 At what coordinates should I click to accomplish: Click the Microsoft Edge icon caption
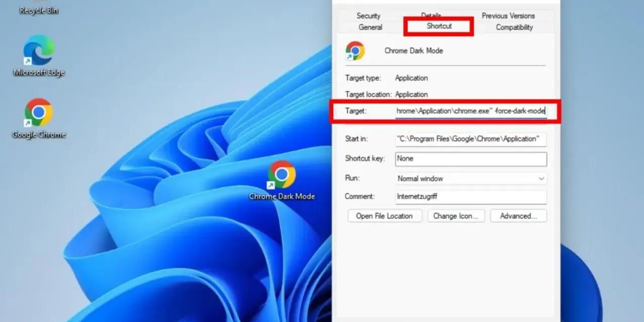(39, 72)
